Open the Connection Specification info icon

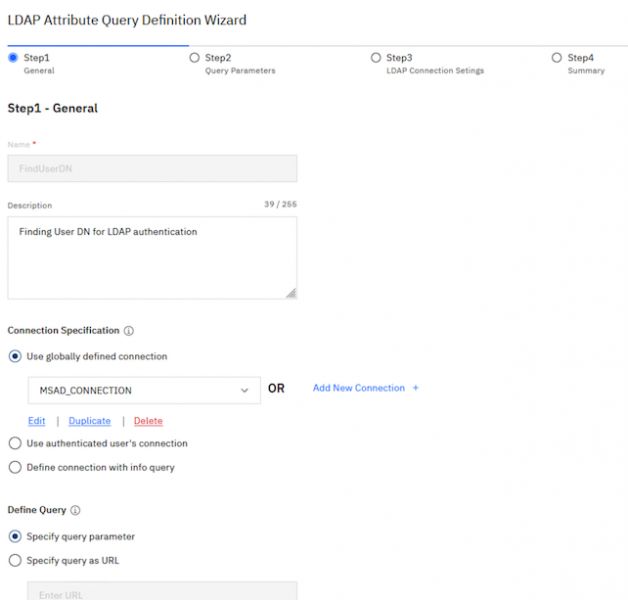point(129,331)
